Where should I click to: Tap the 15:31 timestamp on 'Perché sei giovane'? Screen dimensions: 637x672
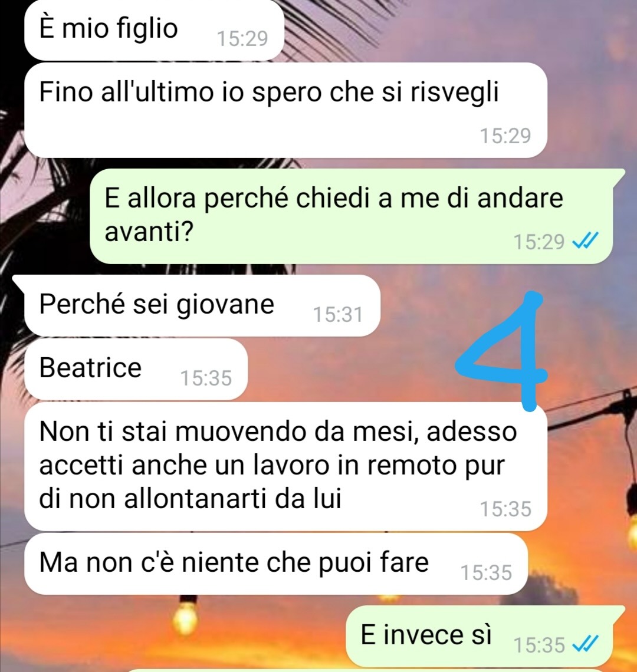click(338, 314)
